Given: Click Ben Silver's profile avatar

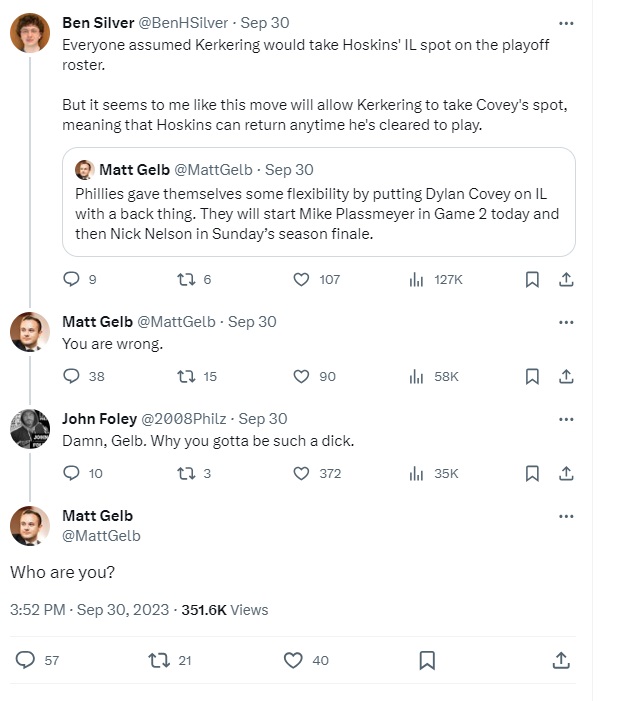Looking at the screenshot, I should click(x=30, y=33).
